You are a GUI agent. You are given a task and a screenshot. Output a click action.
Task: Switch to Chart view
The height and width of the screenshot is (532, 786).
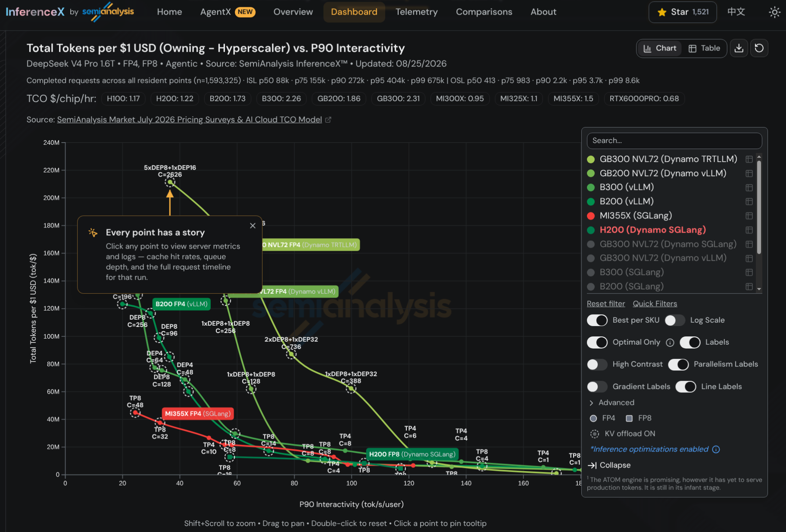(660, 48)
